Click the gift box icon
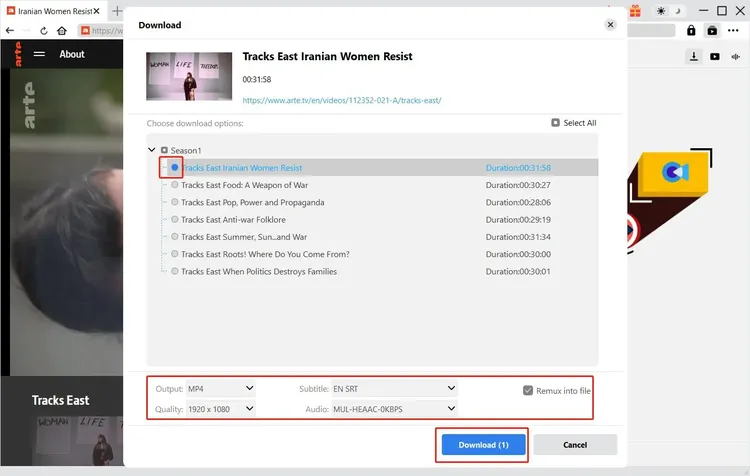750x476 pixels. pos(633,10)
